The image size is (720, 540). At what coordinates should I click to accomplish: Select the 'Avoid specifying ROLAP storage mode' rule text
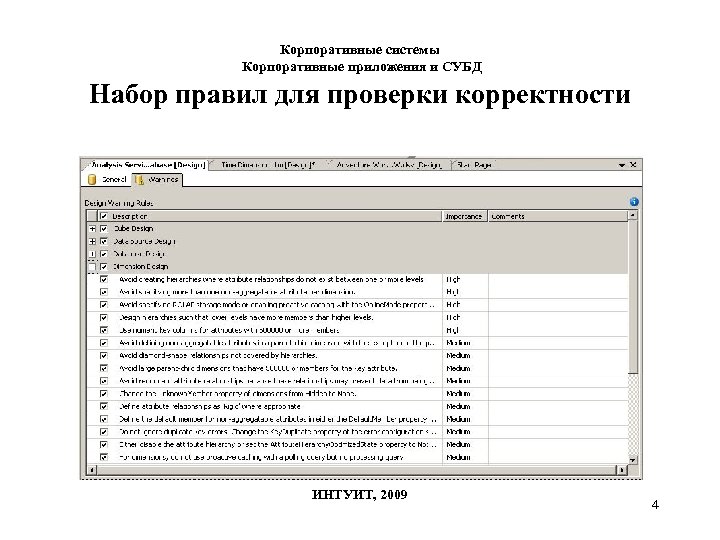click(277, 305)
